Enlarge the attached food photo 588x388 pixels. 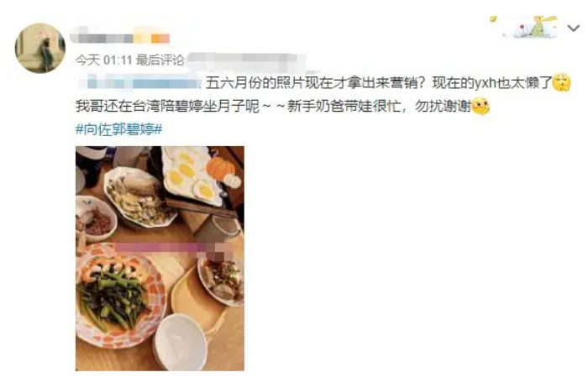coord(160,259)
